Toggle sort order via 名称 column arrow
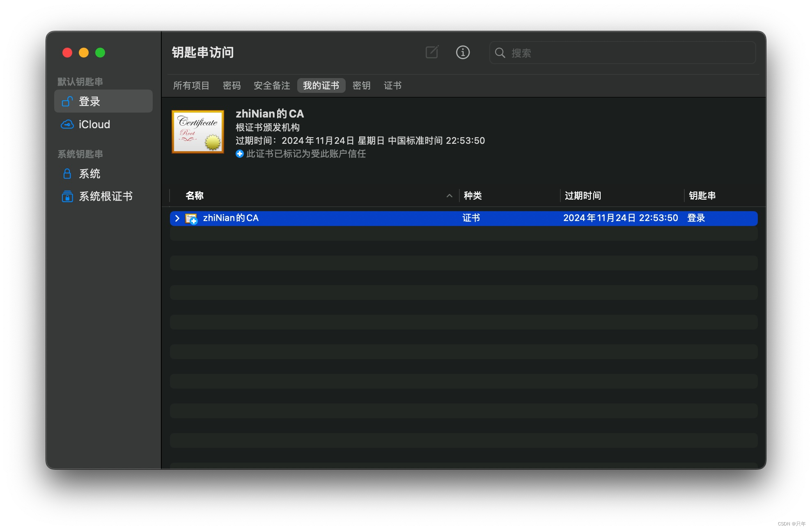The width and height of the screenshot is (812, 530). pos(450,196)
